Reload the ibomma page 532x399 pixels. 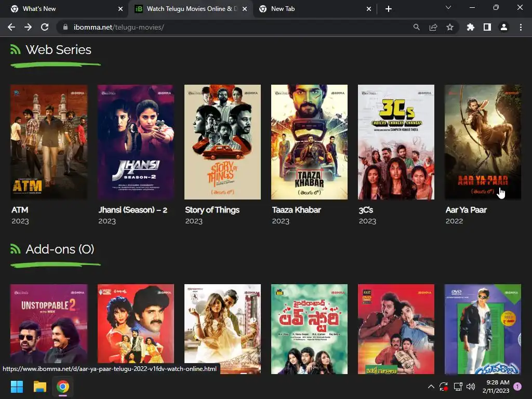[x=45, y=27]
